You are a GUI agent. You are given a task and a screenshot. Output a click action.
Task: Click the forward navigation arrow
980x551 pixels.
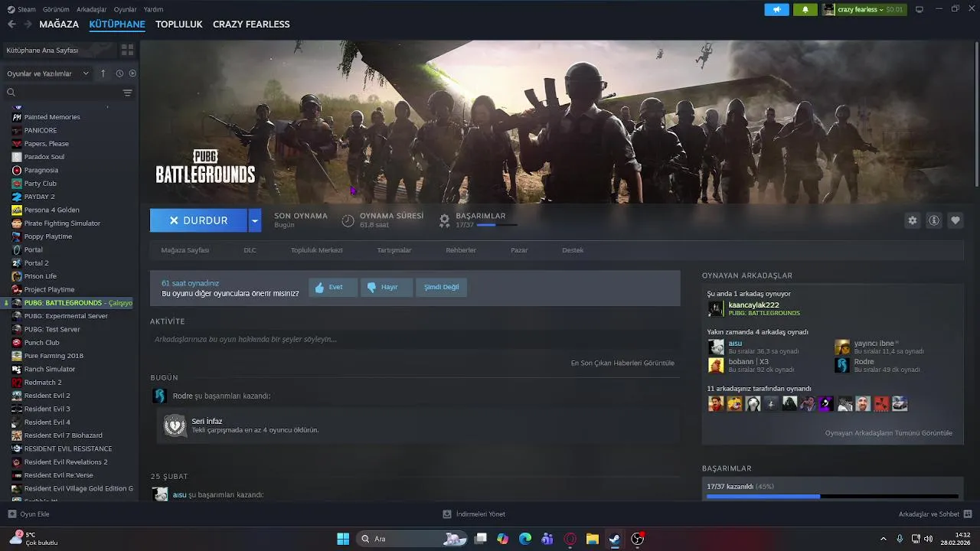coord(28,24)
